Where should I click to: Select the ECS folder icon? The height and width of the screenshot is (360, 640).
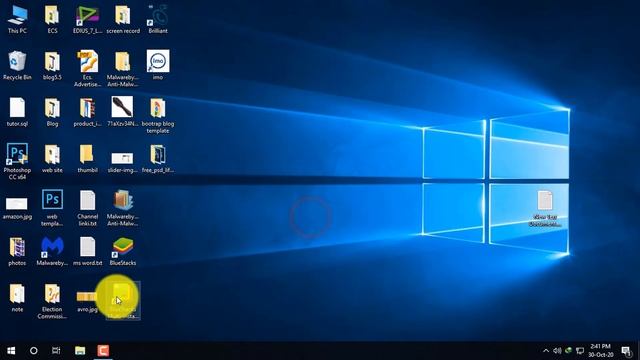pyautogui.click(x=52, y=19)
